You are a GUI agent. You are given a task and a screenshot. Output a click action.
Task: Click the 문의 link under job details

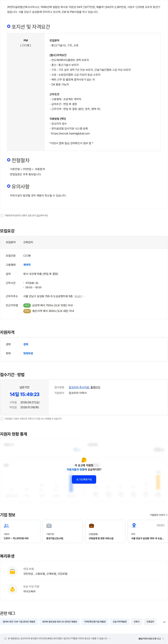pyautogui.click(x=38, y=215)
